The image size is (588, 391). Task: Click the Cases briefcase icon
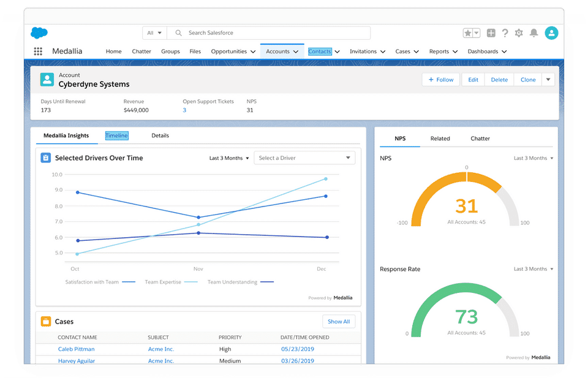46,322
